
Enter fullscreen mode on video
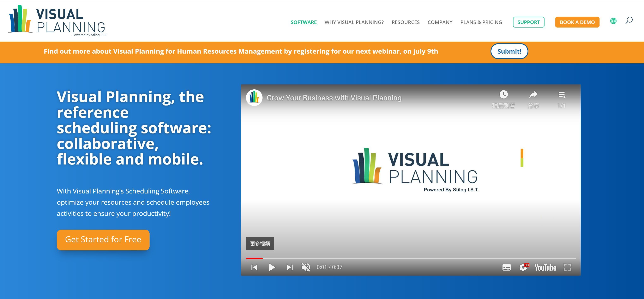click(x=567, y=267)
